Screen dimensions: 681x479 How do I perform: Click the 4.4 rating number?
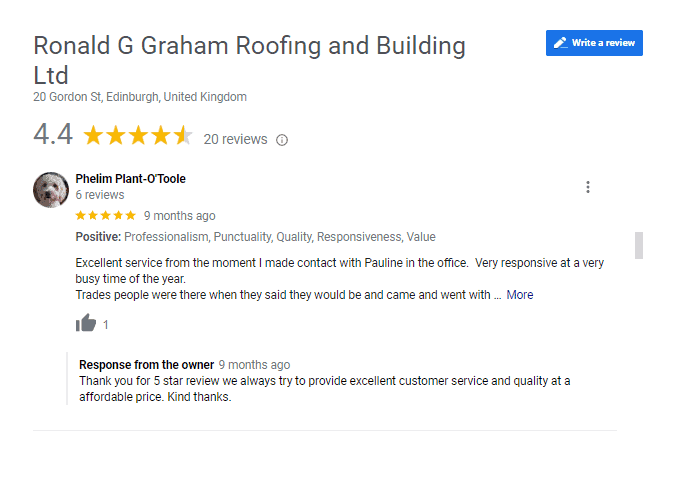[53, 134]
